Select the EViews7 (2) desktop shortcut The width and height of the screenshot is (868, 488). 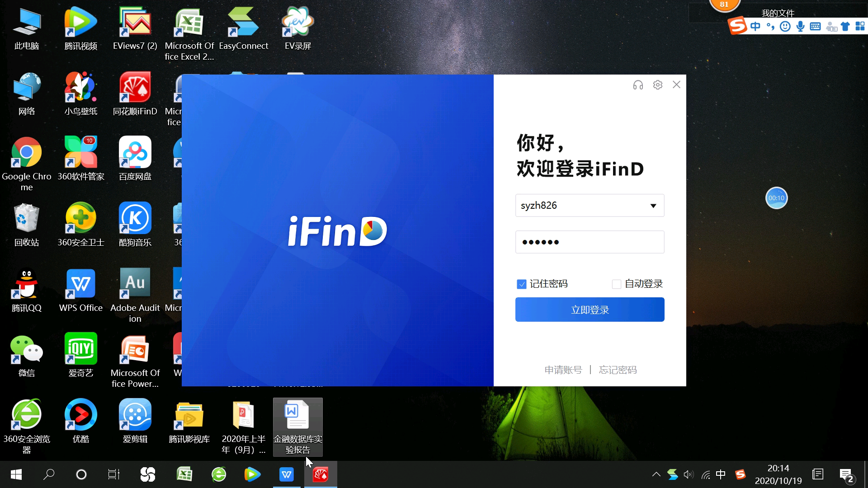coord(135,28)
